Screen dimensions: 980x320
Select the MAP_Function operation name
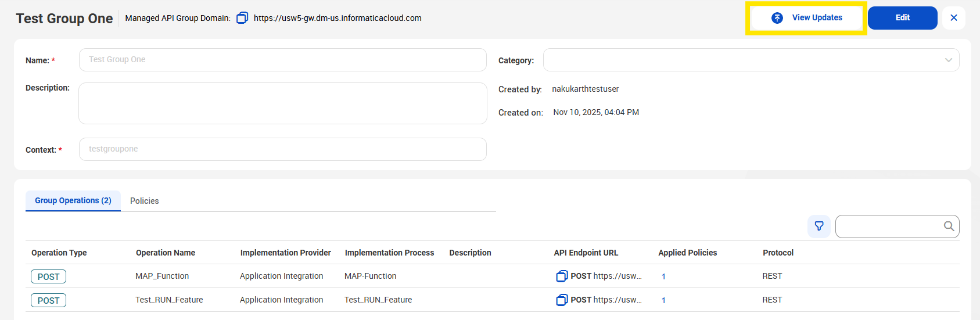162,276
